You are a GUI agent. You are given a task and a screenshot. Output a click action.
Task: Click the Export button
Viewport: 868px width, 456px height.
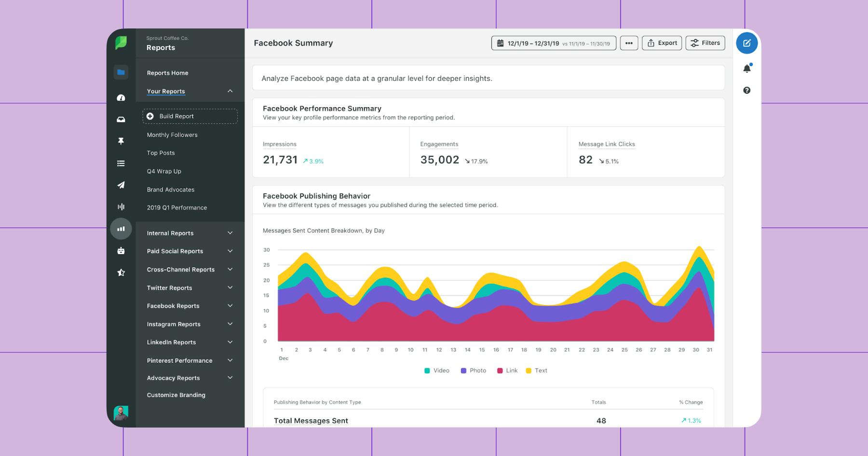click(x=662, y=43)
